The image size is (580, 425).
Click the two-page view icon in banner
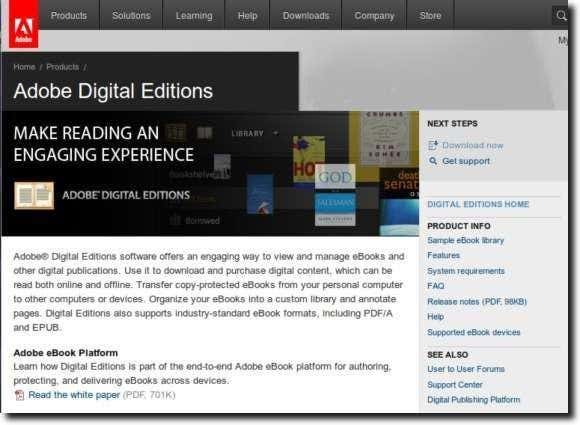[x=176, y=133]
